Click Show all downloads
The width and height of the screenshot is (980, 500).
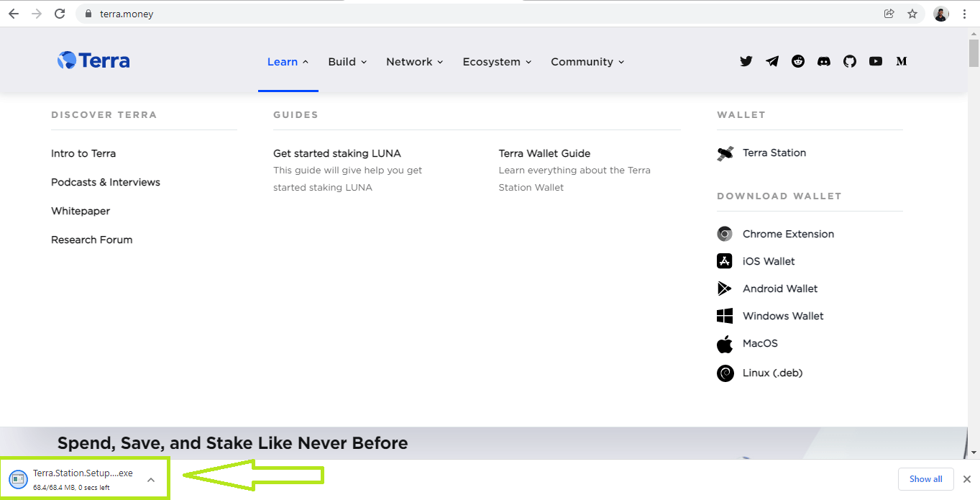[x=926, y=478]
